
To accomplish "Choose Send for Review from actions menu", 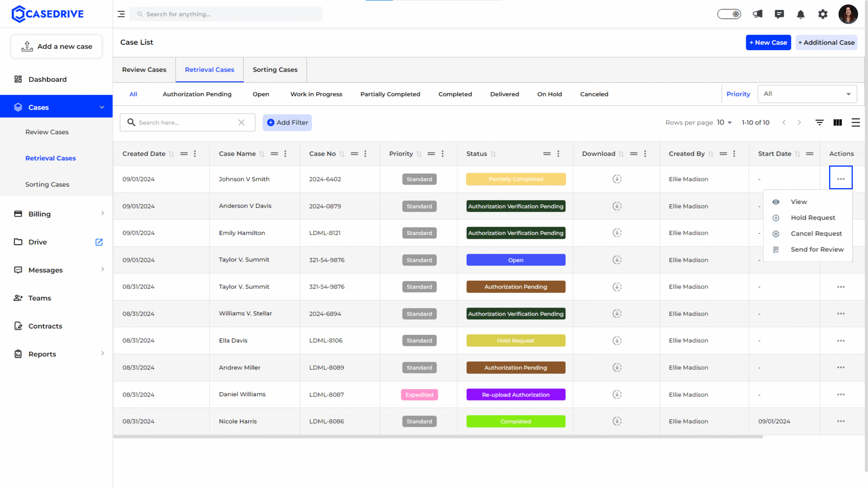I will tap(808, 249).
